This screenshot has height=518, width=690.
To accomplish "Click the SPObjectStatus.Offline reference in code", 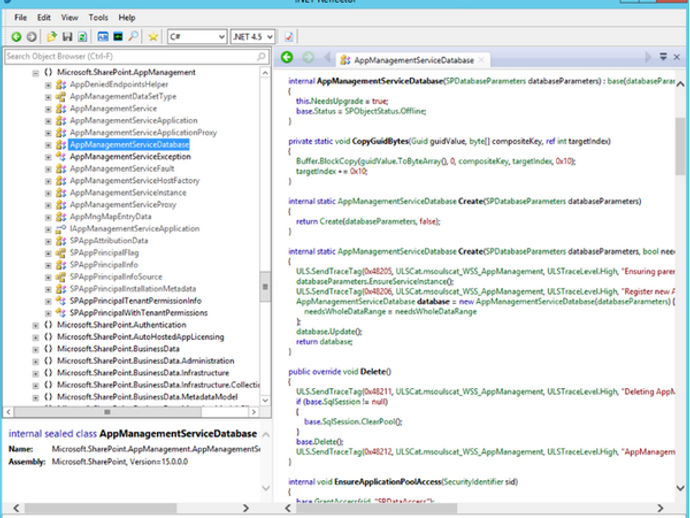I will 385,111.
